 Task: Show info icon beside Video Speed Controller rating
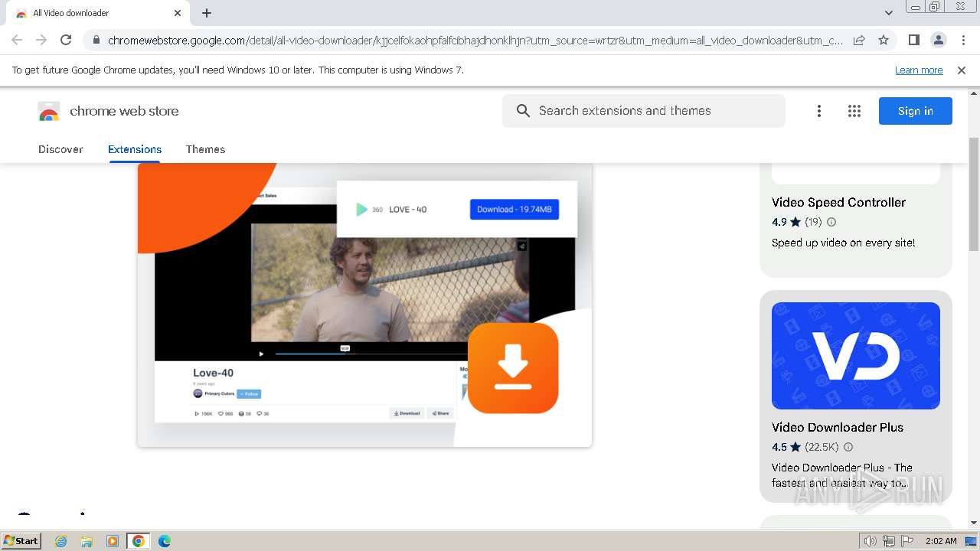coord(831,222)
